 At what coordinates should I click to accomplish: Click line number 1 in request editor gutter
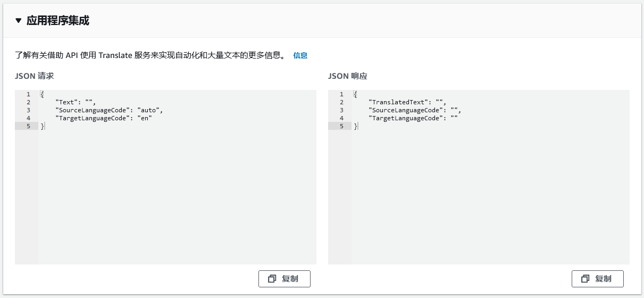pyautogui.click(x=28, y=94)
